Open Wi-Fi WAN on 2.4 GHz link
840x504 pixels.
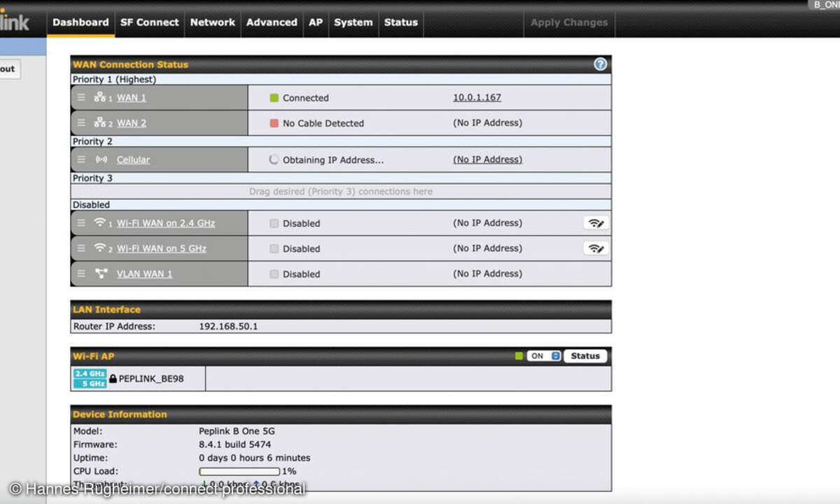(x=166, y=223)
